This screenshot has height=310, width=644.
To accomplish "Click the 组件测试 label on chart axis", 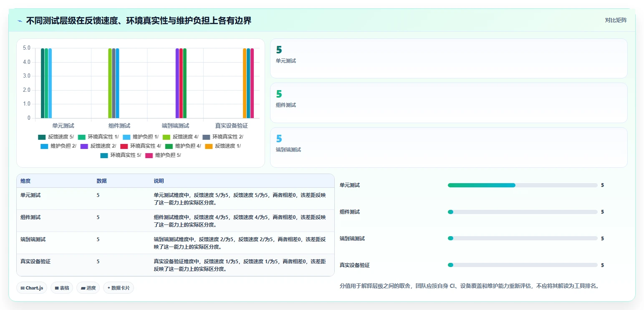I will (x=119, y=126).
